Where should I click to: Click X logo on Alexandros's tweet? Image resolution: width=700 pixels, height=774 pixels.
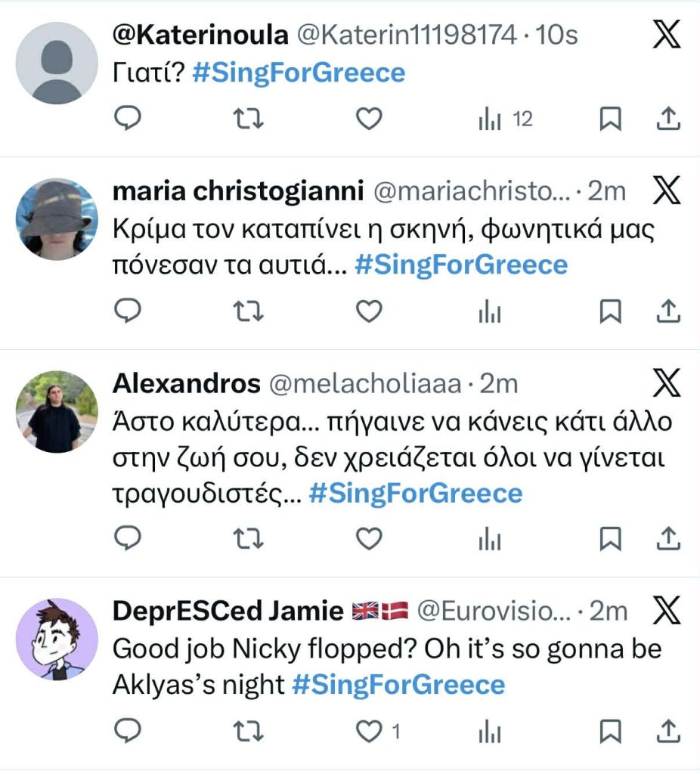click(665, 385)
